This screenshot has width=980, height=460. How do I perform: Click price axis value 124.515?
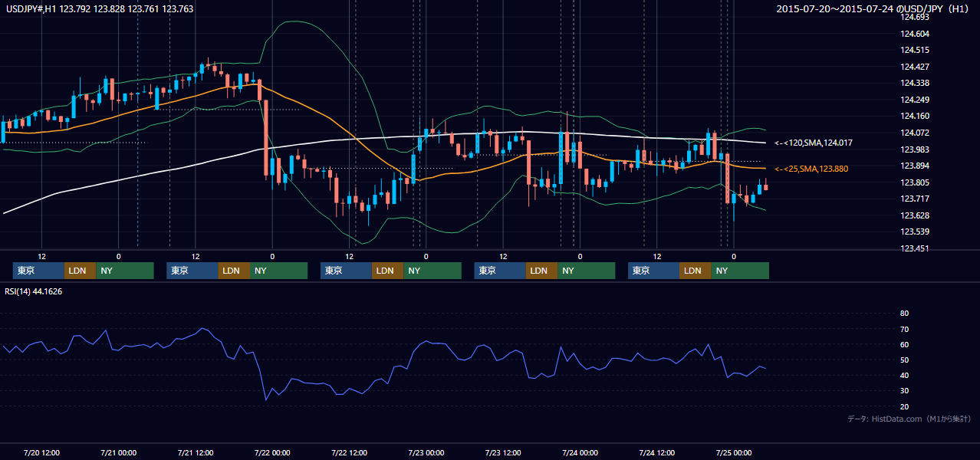click(x=915, y=50)
